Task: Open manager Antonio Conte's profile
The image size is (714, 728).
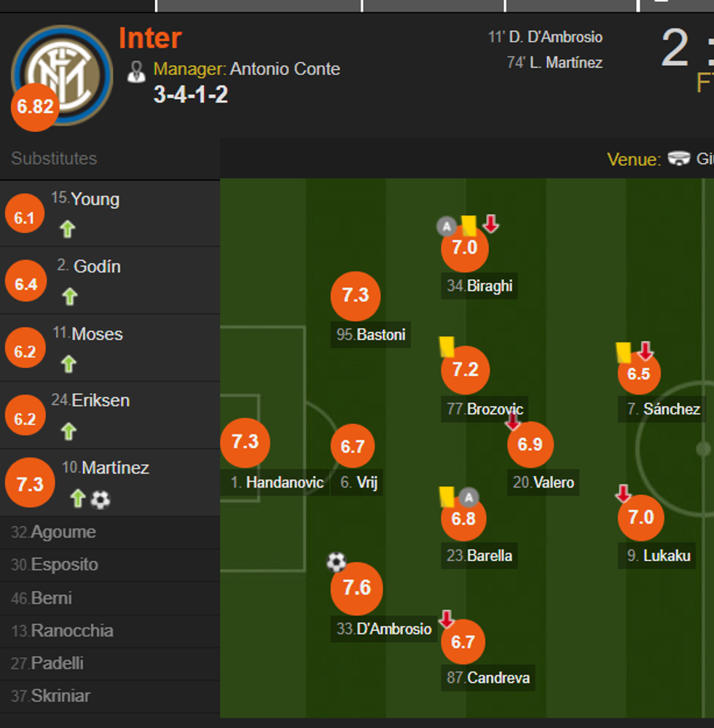Action: [x=285, y=69]
